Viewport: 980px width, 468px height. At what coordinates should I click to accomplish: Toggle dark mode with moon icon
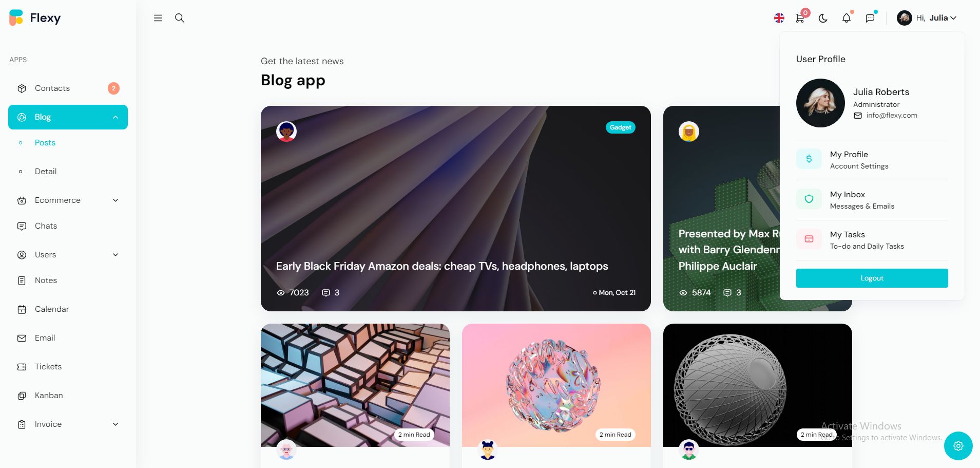pos(823,18)
